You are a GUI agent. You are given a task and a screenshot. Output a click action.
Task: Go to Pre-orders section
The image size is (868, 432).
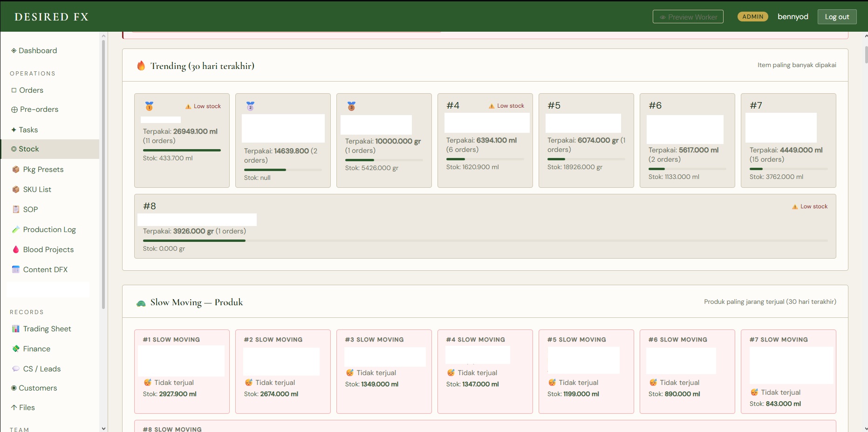pos(34,109)
